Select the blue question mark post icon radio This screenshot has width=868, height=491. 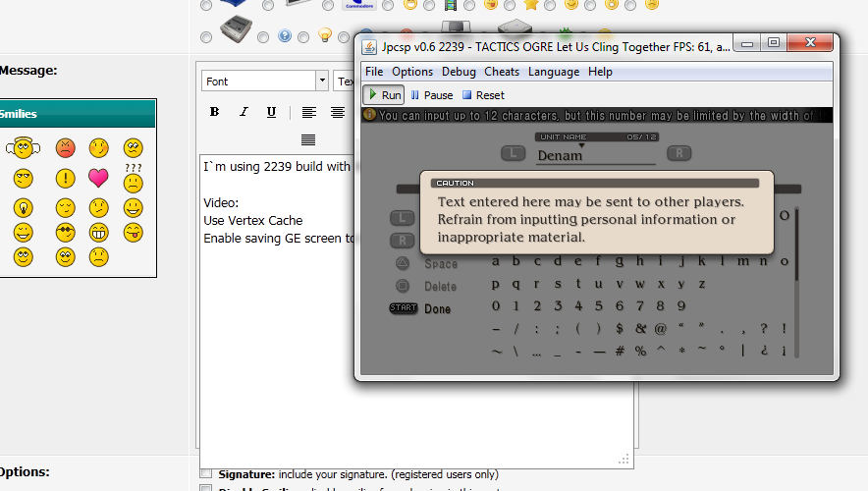262,37
